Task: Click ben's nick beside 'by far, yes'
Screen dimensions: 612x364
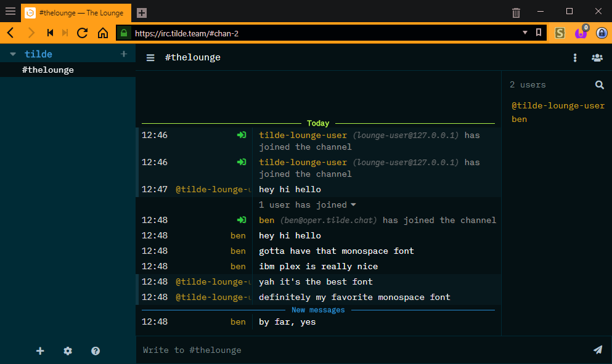Action: click(238, 322)
